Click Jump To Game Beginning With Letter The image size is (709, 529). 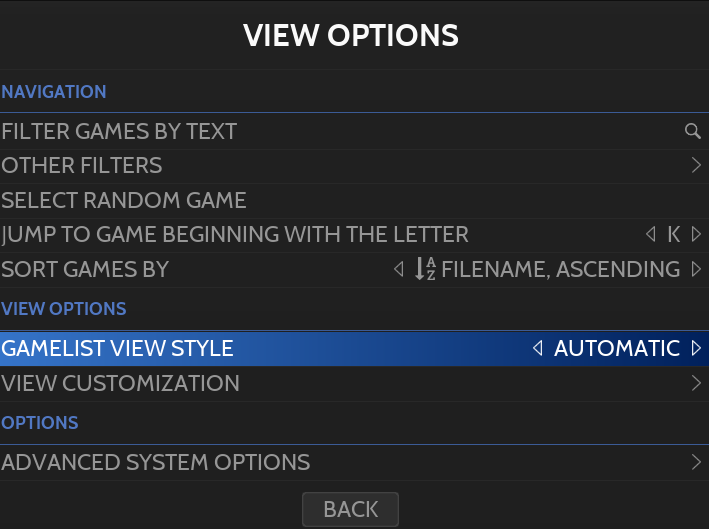point(235,235)
